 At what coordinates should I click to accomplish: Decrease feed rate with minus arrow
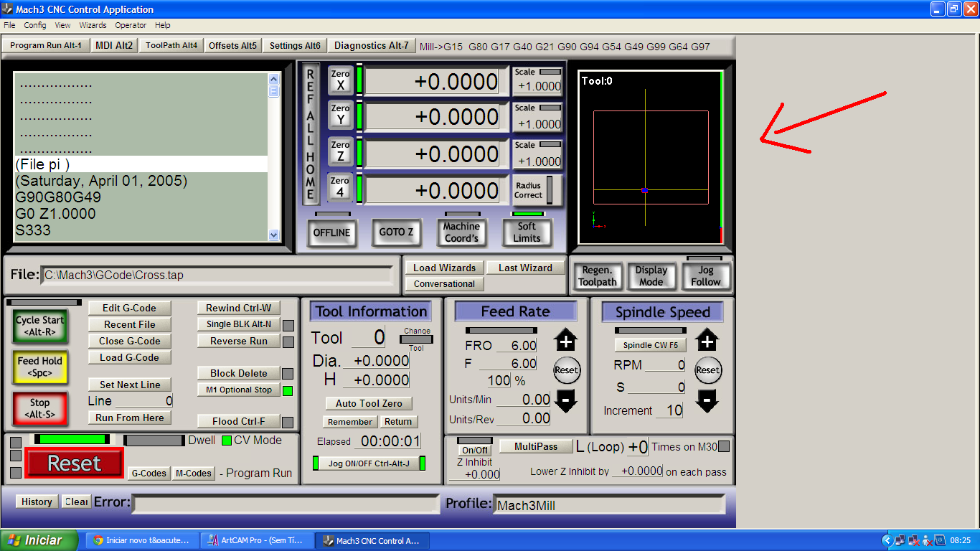566,400
